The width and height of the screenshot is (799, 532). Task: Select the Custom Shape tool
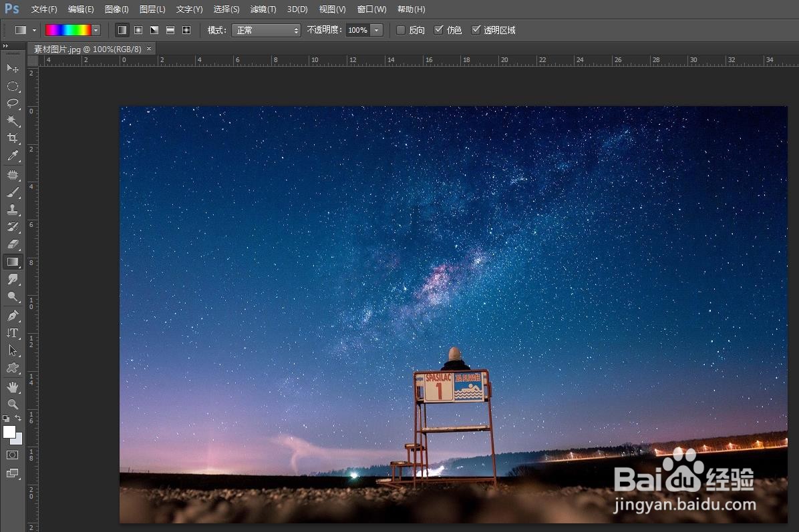tap(13, 368)
